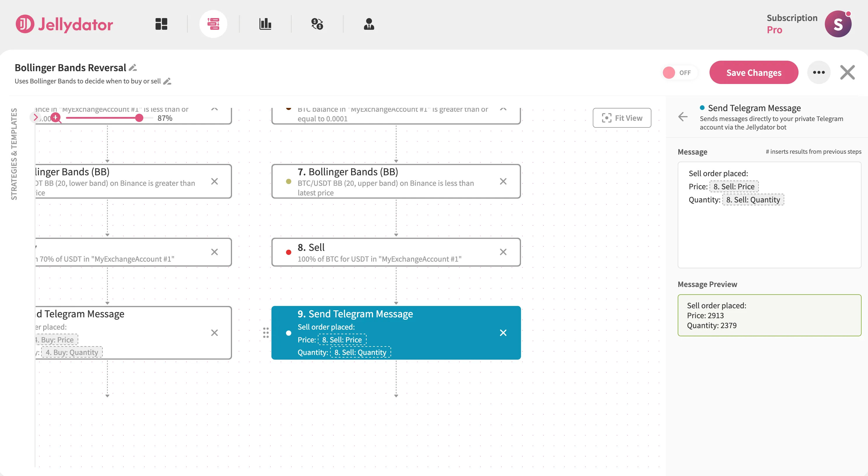The height and width of the screenshot is (476, 868).
Task: Click the Subscription Pro label
Action: [x=792, y=24]
